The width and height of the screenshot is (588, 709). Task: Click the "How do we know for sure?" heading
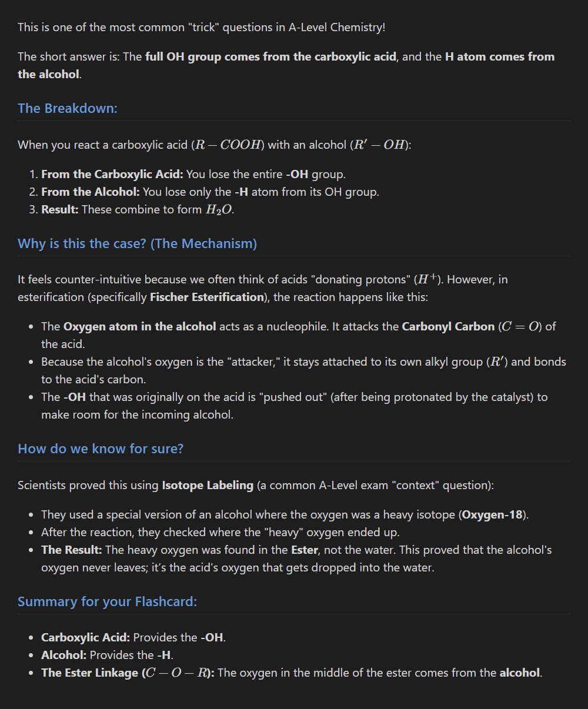(x=101, y=449)
